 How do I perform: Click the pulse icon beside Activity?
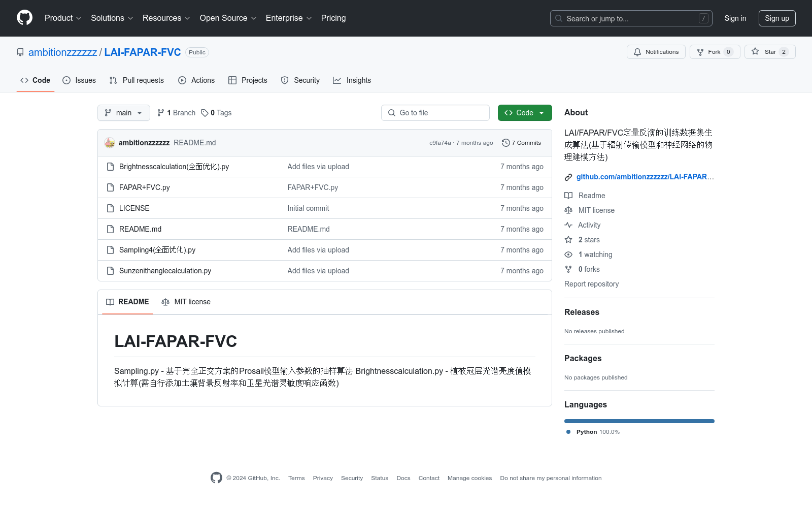click(568, 225)
